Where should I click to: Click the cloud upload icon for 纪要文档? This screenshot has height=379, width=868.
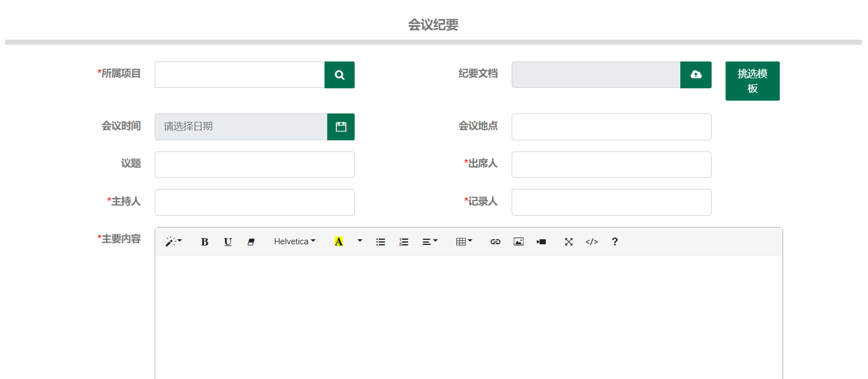click(x=696, y=75)
